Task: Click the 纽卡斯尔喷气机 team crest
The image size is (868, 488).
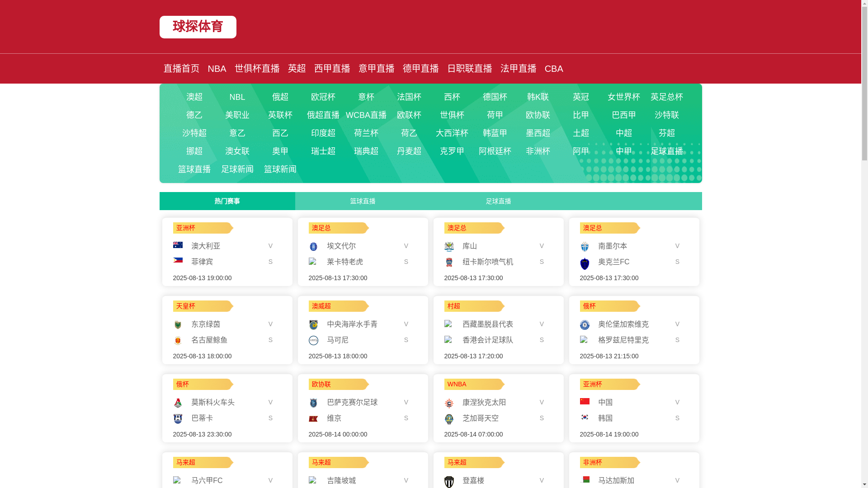Action: 449,262
